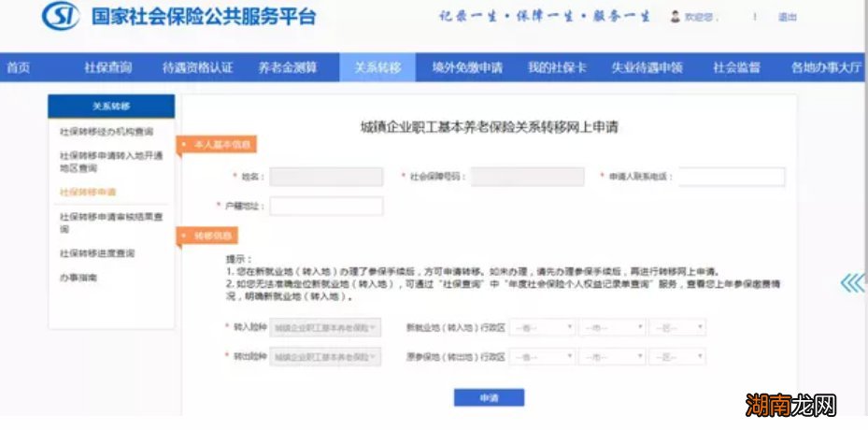Open district dropdown for 原参保地(转出地)
868x430 pixels.
pos(677,356)
